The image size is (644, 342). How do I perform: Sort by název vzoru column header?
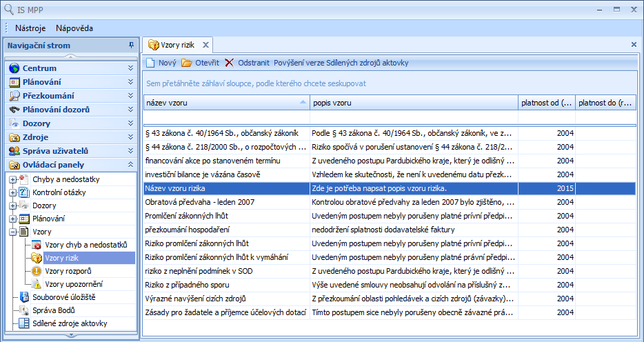[227, 103]
